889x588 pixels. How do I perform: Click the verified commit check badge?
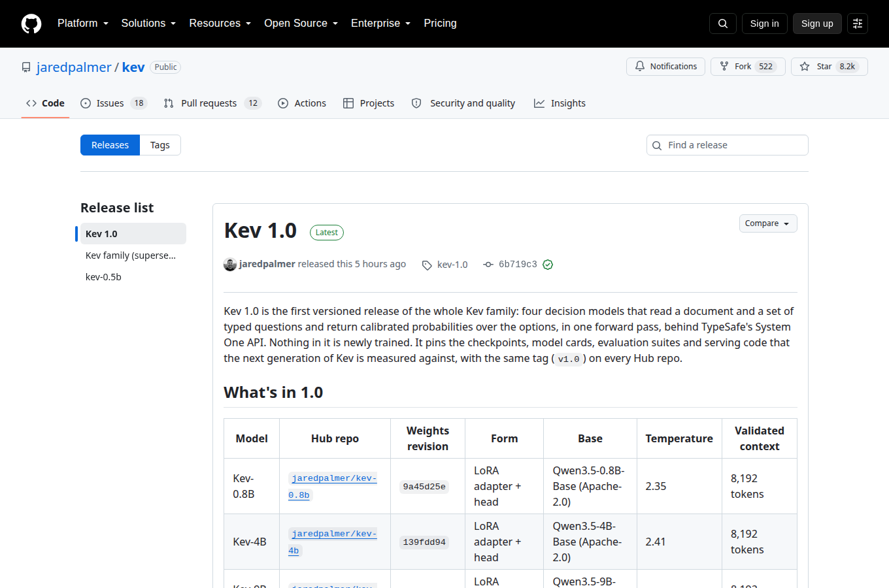pyautogui.click(x=548, y=265)
